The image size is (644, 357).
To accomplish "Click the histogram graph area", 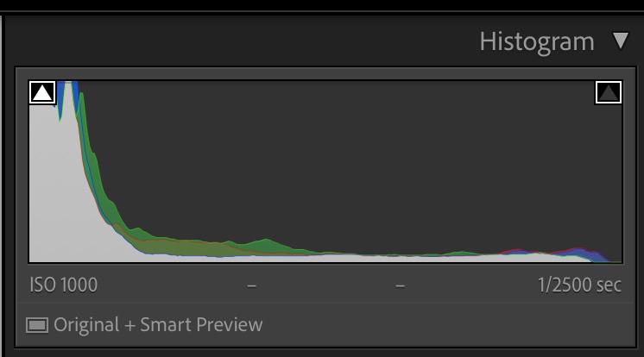I will pos(325,172).
